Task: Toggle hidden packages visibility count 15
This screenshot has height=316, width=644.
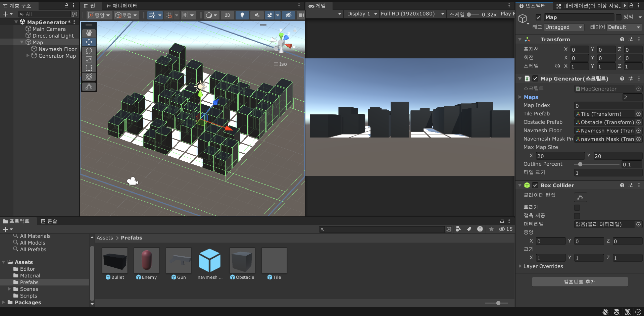Action: click(506, 229)
